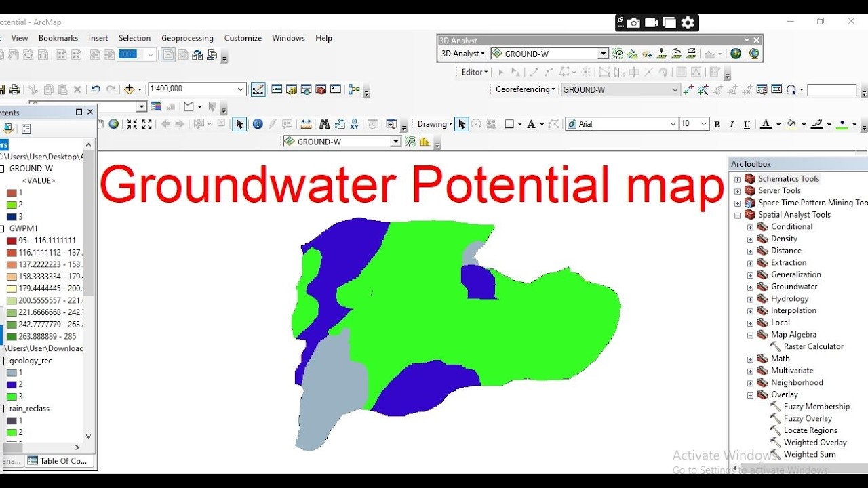Activate the Select Elements arrow tool
Viewport: 868px width, 488px height.
point(239,124)
